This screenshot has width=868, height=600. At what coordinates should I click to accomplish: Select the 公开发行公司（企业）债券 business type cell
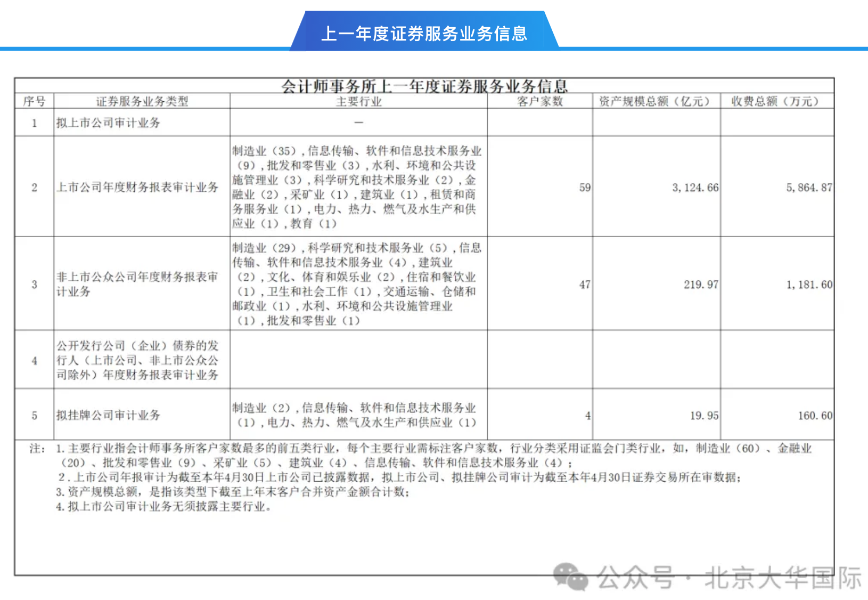pyautogui.click(x=137, y=360)
